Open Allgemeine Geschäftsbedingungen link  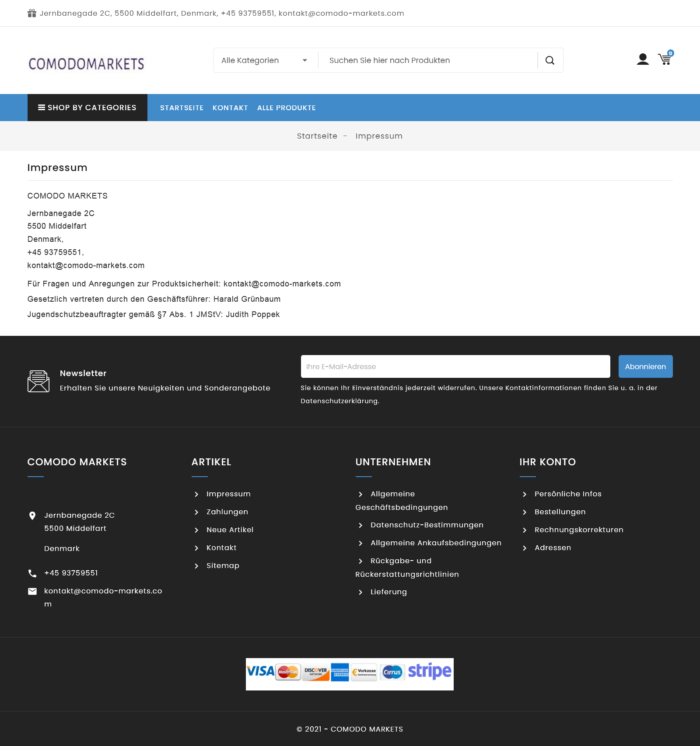point(402,501)
